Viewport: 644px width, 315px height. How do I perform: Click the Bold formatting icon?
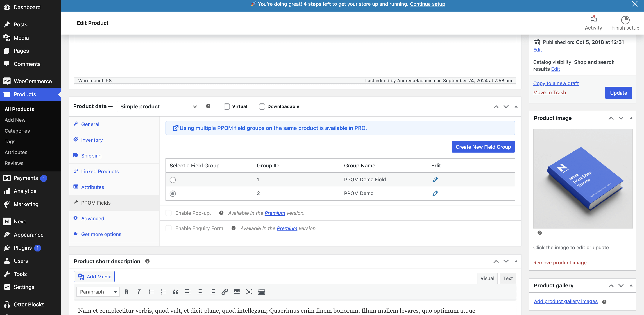(126, 292)
